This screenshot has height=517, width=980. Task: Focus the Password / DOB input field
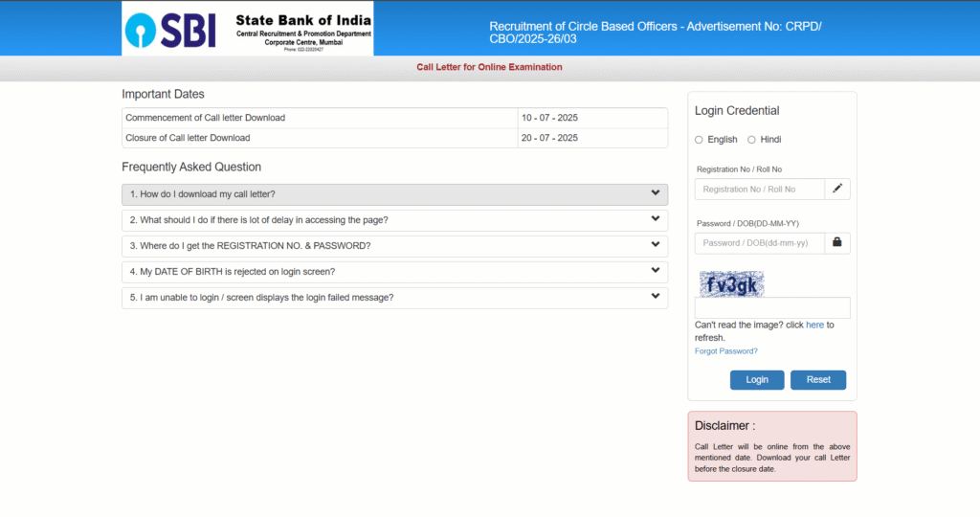pyautogui.click(x=759, y=242)
